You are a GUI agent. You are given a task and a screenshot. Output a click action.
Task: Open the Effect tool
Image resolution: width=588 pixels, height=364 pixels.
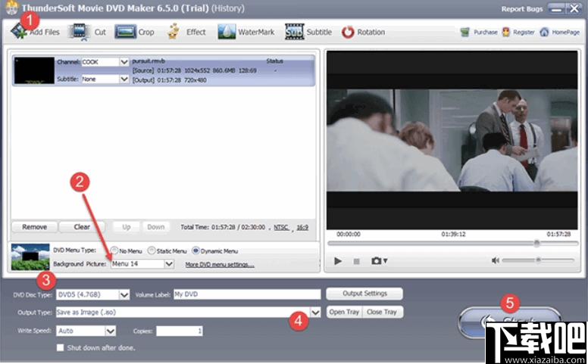(186, 32)
